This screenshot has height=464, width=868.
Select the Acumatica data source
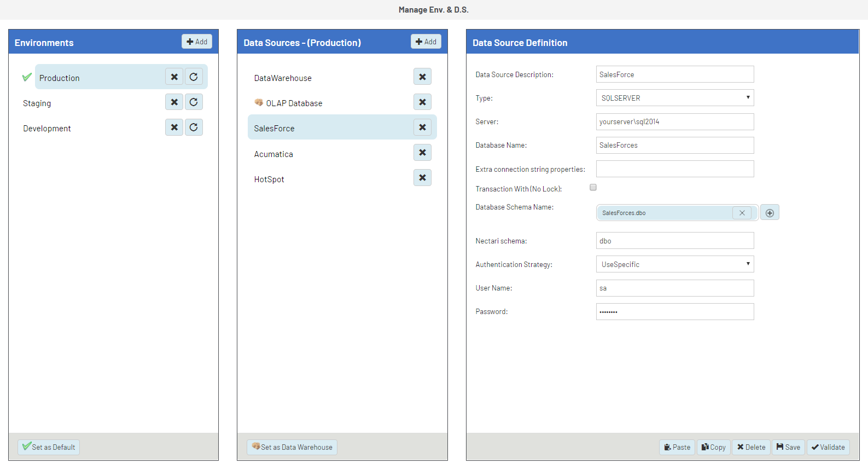(x=273, y=154)
